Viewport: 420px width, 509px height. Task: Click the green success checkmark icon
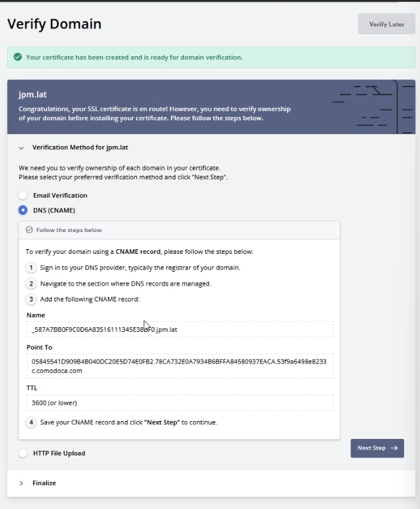(17, 58)
